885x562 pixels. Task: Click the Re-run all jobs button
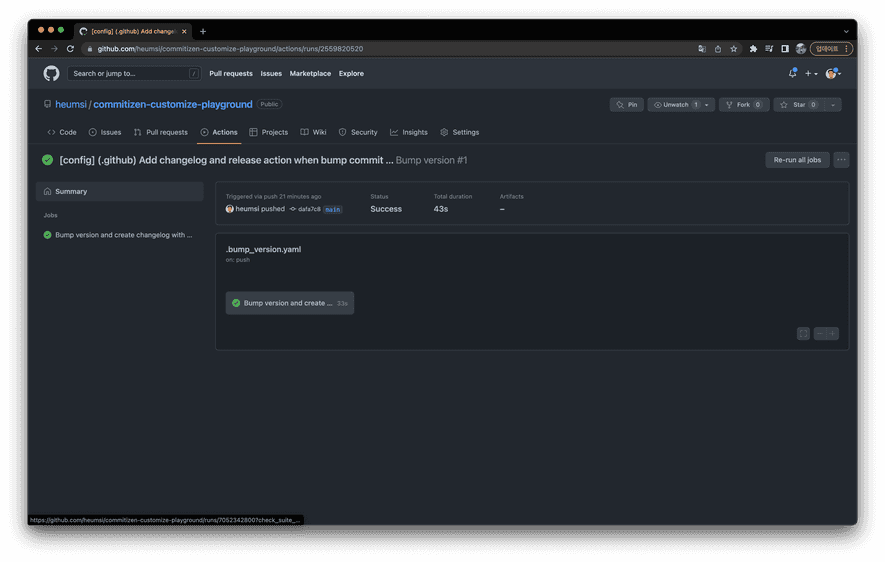(x=797, y=160)
